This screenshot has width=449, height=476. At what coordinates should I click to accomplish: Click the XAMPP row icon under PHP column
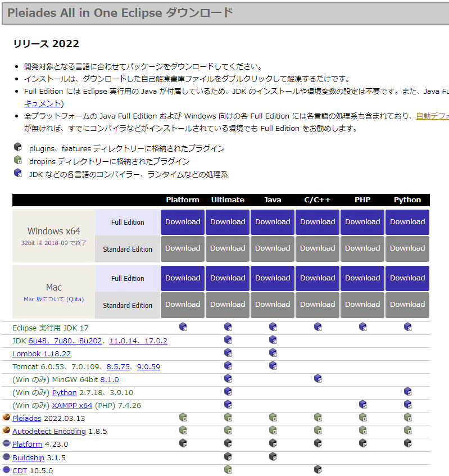pos(363,405)
